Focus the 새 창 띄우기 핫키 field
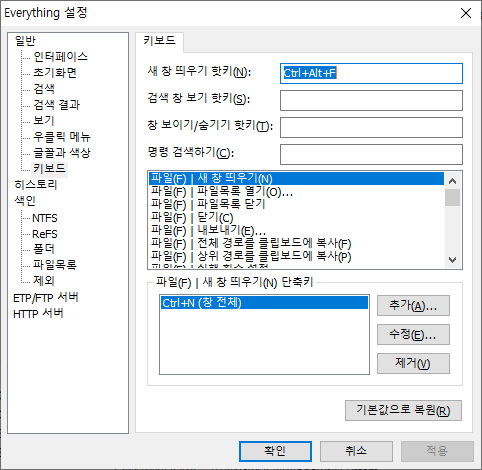This screenshot has width=482, height=470. point(371,73)
